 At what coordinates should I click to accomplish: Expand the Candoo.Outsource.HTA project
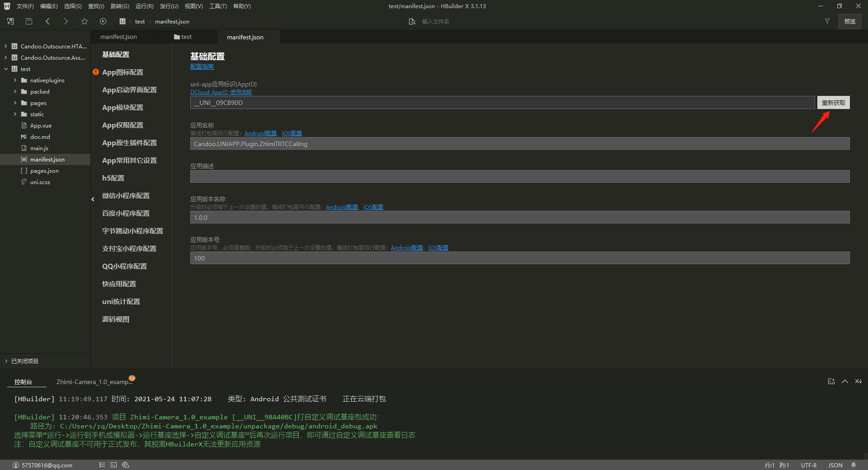(x=5, y=46)
